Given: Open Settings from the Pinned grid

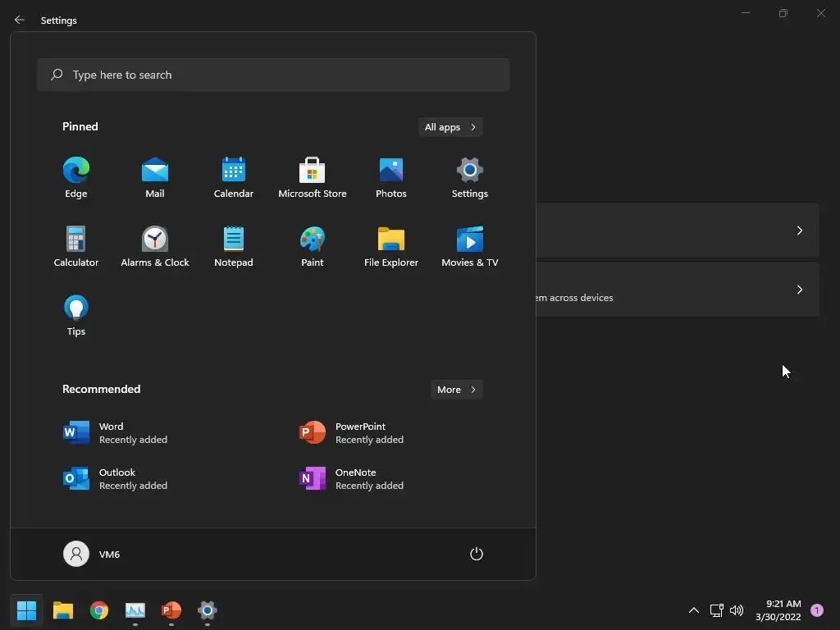Looking at the screenshot, I should tap(470, 178).
